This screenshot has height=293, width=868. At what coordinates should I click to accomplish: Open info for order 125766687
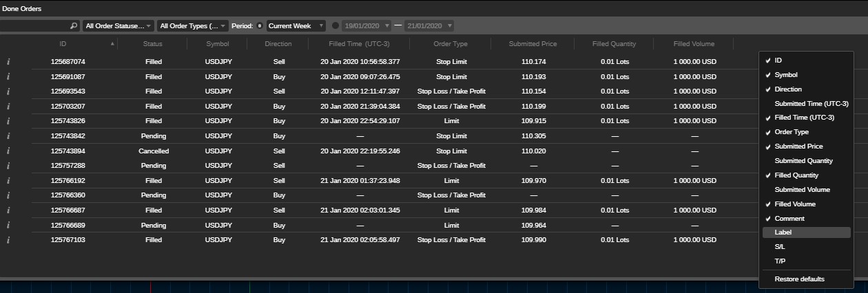pyautogui.click(x=8, y=210)
